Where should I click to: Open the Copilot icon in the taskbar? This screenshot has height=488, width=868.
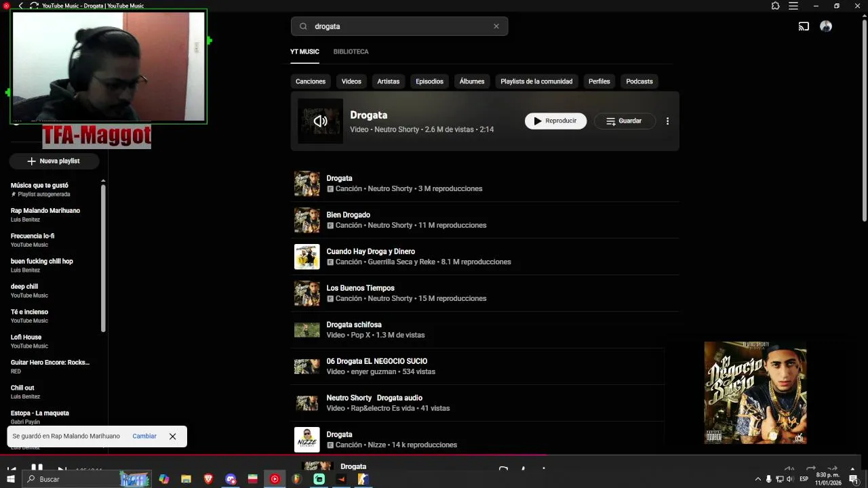click(x=163, y=479)
